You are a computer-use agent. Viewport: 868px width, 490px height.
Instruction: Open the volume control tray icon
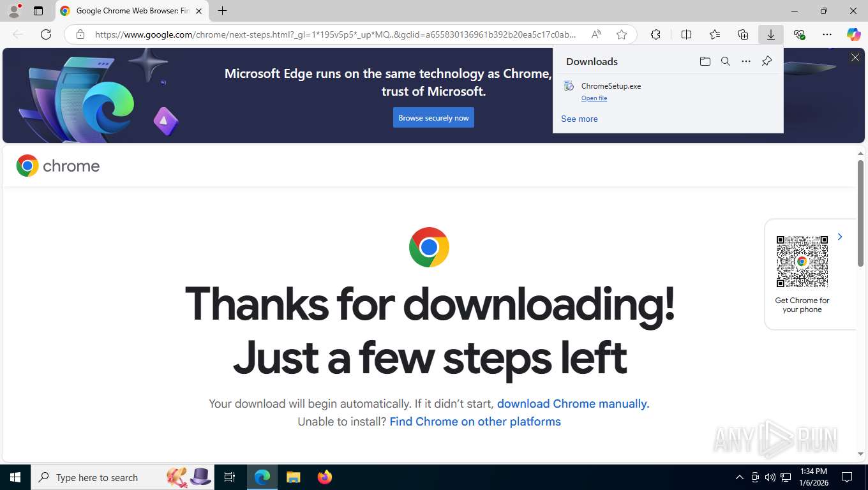(x=770, y=477)
